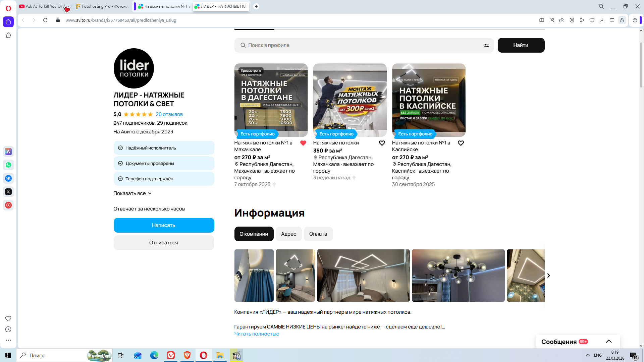Switch to the Адрес tab

[288, 234]
